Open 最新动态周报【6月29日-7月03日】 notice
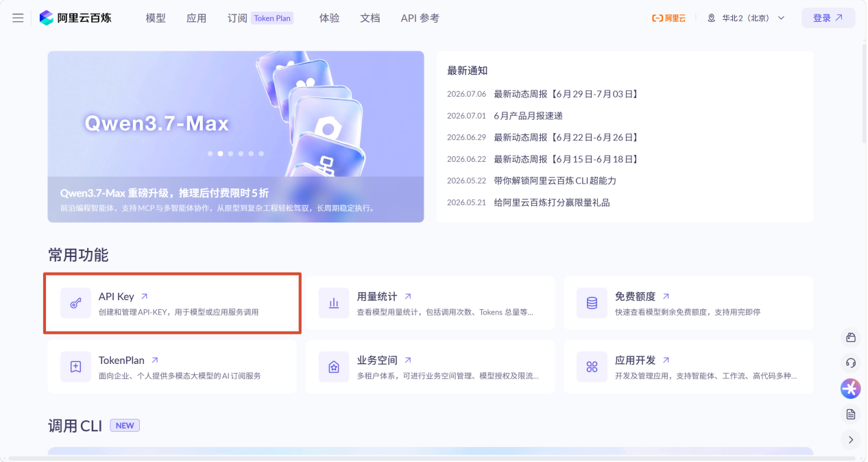This screenshot has width=868, height=462. 566,94
